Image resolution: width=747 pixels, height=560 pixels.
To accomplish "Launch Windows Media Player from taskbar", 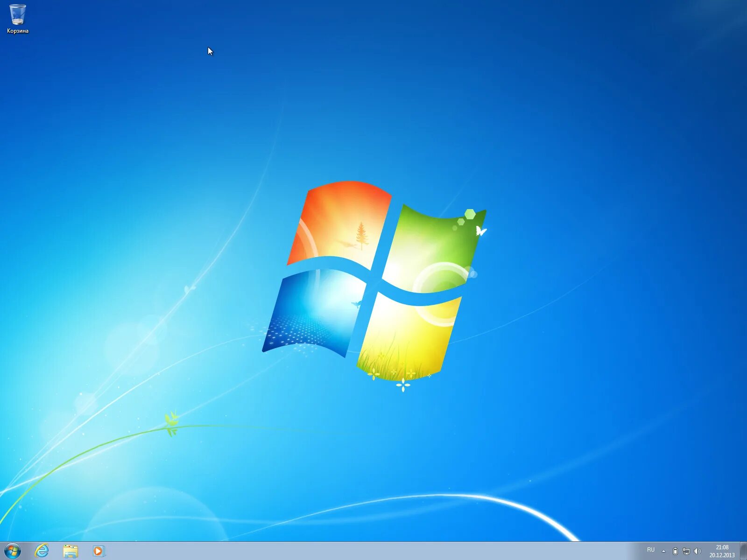I will (98, 551).
